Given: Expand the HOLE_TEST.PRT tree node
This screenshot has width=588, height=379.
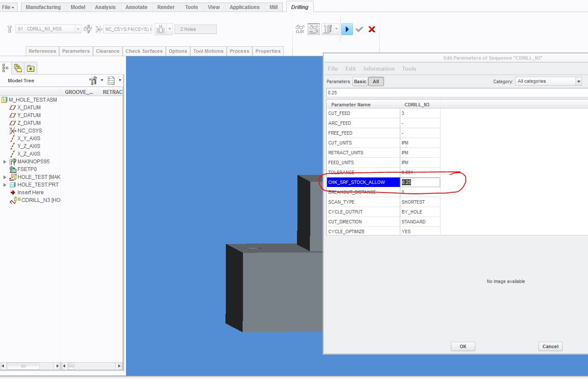Looking at the screenshot, I should click(5, 185).
